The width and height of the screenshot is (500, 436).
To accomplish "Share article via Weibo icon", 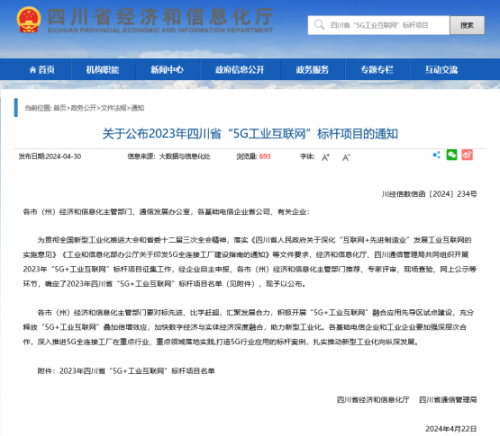I will tap(467, 155).
